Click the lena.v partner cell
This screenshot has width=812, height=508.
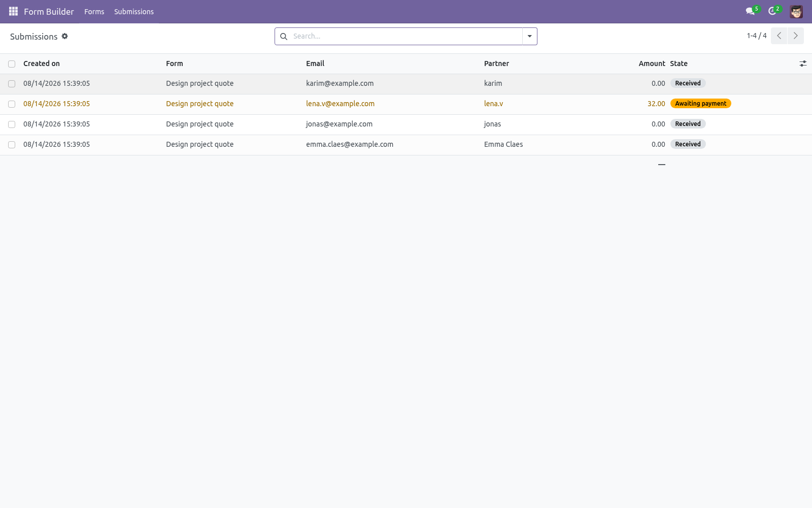pyautogui.click(x=493, y=104)
